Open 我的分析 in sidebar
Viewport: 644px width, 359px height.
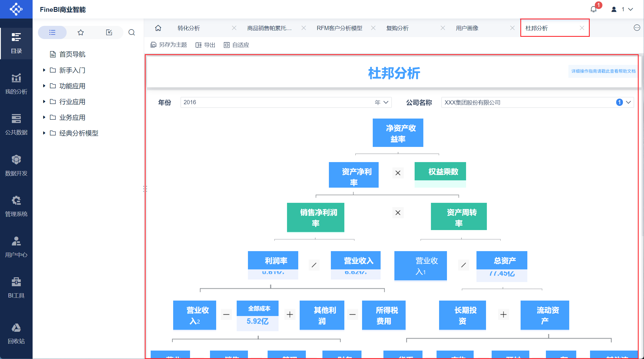click(16, 84)
